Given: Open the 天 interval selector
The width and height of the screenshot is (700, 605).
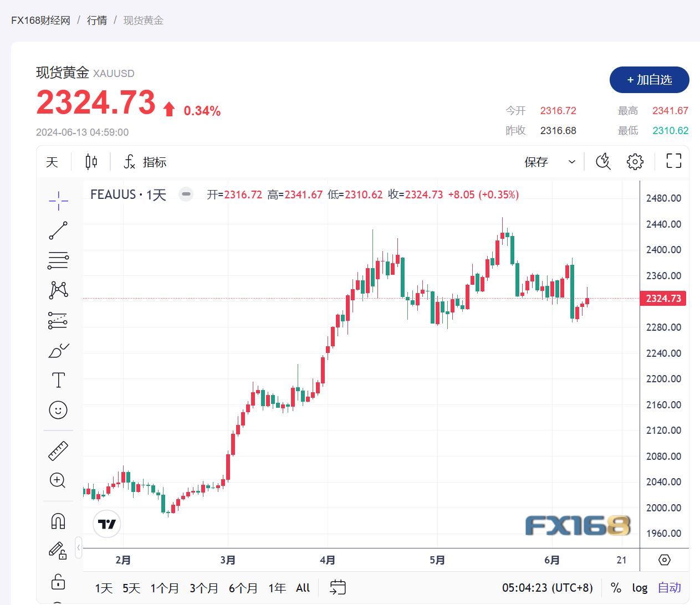Looking at the screenshot, I should [x=52, y=162].
